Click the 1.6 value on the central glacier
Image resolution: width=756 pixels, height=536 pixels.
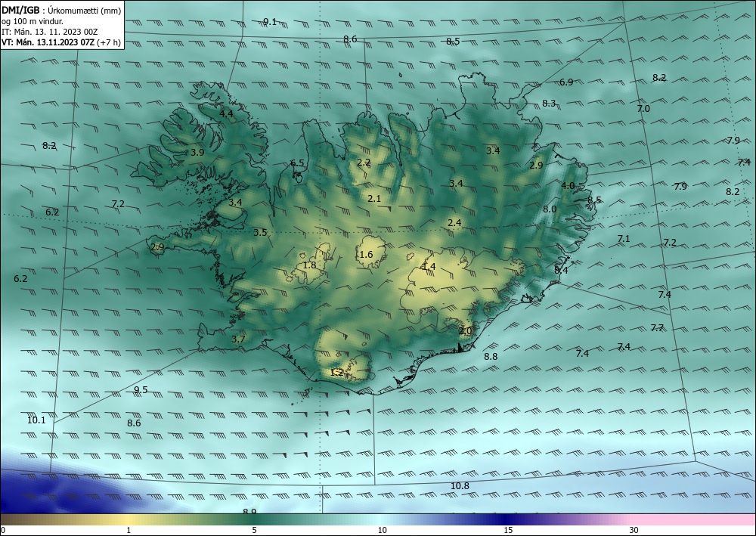coord(366,255)
